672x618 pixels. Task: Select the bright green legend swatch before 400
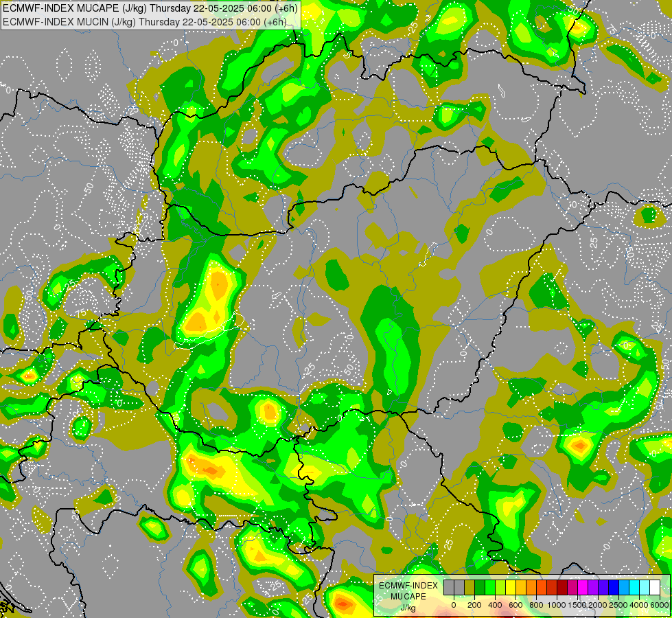pos(490,587)
